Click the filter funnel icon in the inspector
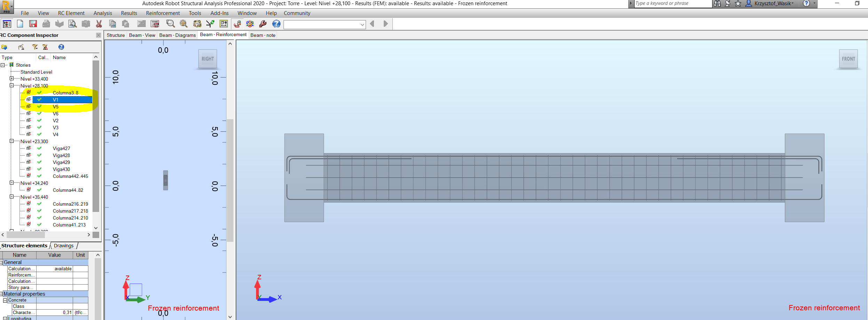868x320 pixels. 35,47
